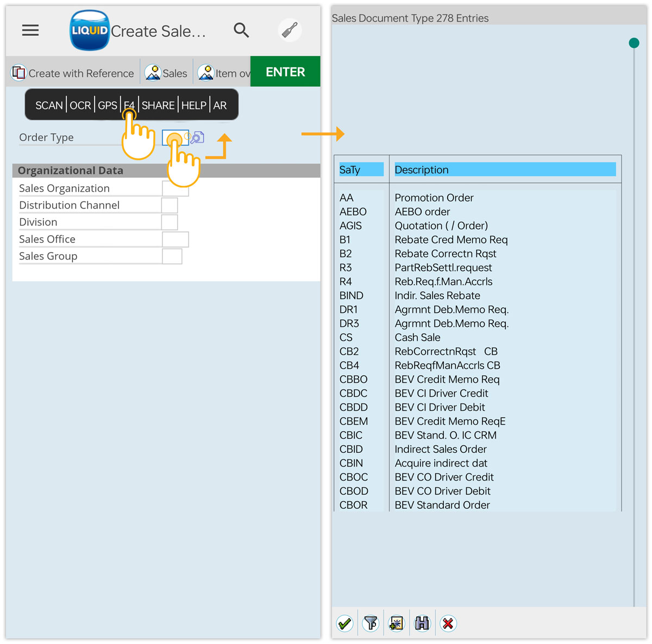
Task: Click the red X cancel icon
Action: (448, 623)
